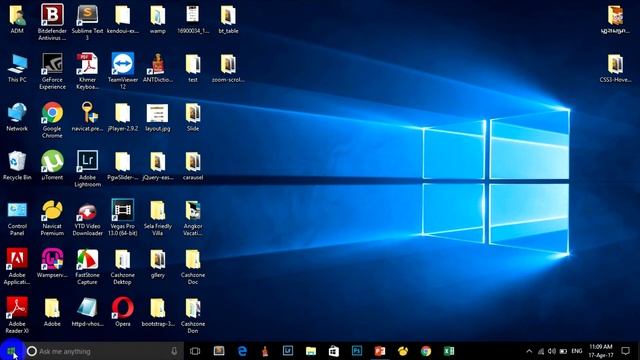The height and width of the screenshot is (360, 640).
Task: Open Adobe Reader XI shortcut
Action: 17,315
